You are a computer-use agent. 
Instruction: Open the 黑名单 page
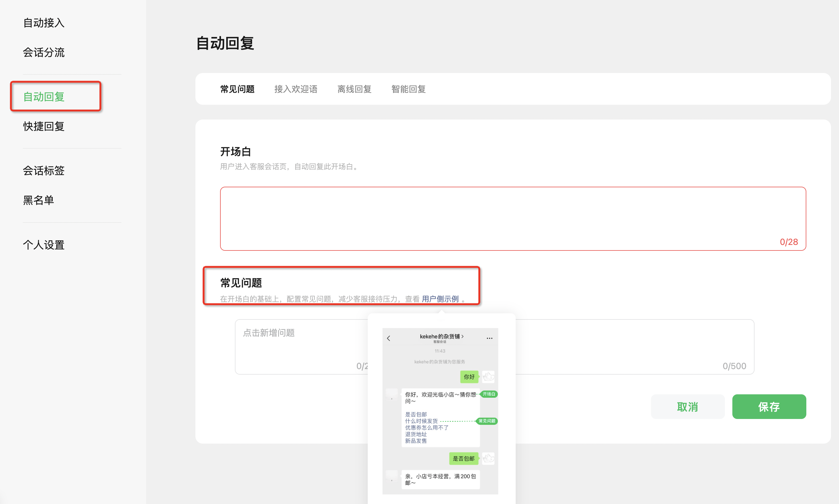[39, 200]
